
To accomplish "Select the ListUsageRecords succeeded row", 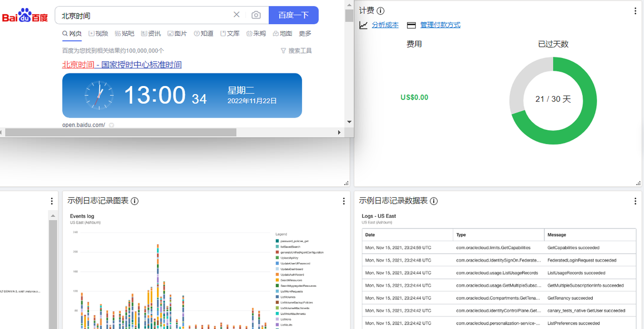I will pos(499,273).
